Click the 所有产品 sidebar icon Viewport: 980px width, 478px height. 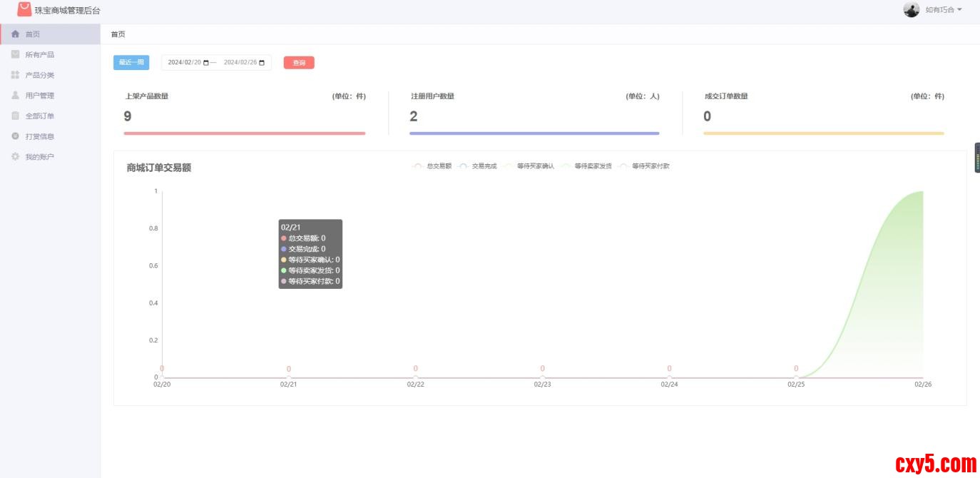[x=15, y=54]
